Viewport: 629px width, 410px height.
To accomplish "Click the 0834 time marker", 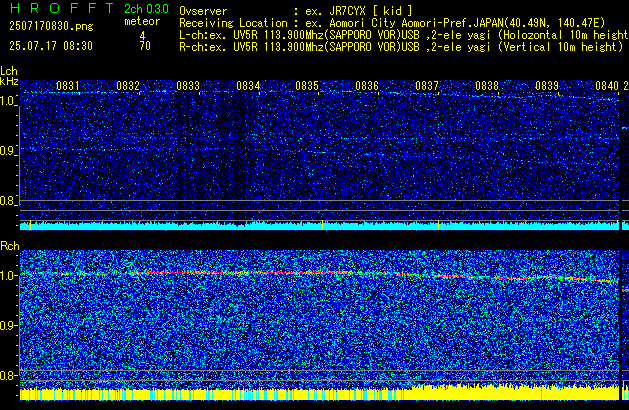I will pyautogui.click(x=248, y=86).
